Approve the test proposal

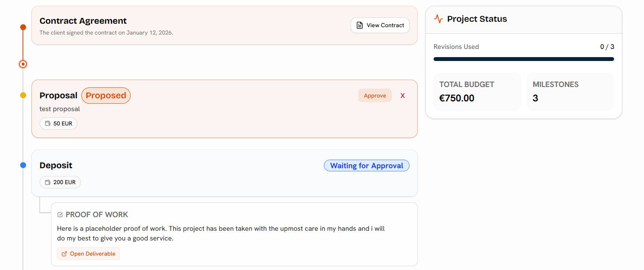point(375,96)
